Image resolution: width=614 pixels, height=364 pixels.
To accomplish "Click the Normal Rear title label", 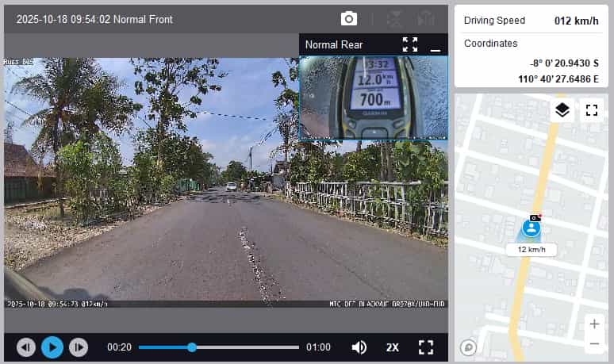I will 334,45.
